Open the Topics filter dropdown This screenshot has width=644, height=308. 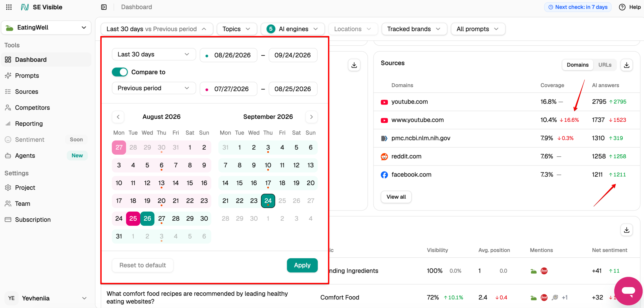(x=236, y=29)
